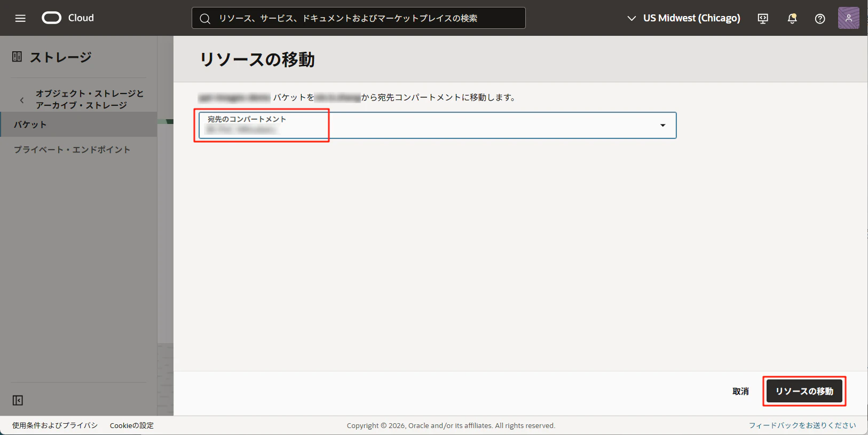Image resolution: width=868 pixels, height=435 pixels.
Task: Open the help question mark menu
Action: [x=820, y=19]
